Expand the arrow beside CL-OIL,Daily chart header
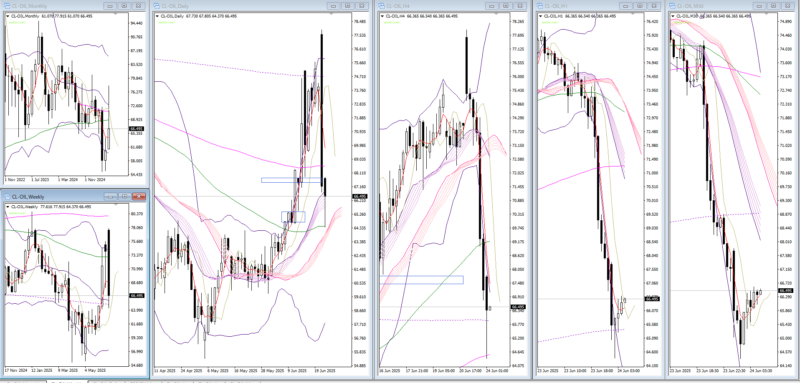The height and width of the screenshot is (383, 800). tap(158, 16)
